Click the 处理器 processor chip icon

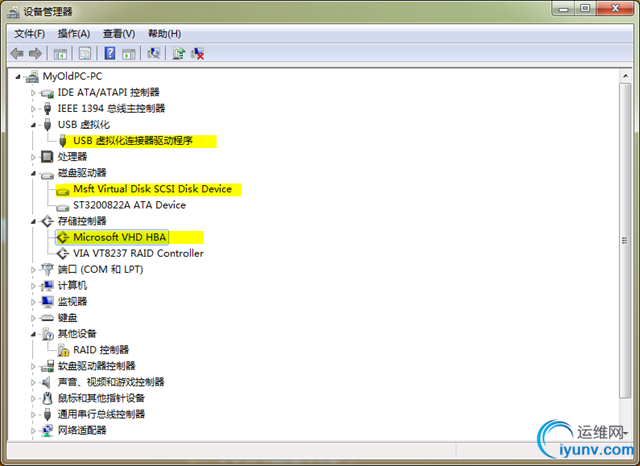pyautogui.click(x=47, y=157)
